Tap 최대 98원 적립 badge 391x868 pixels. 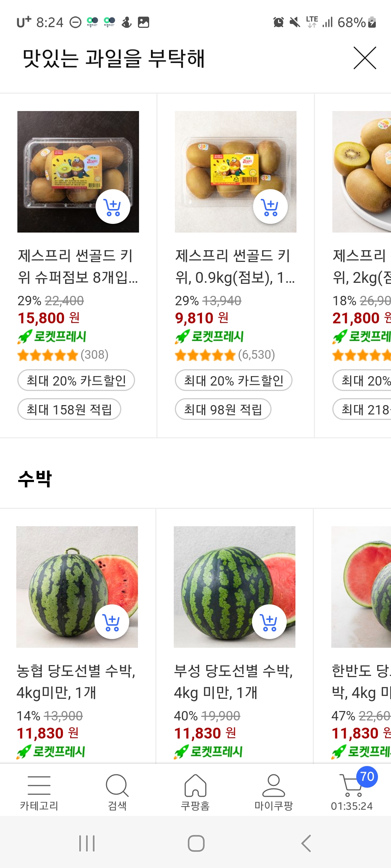223,409
